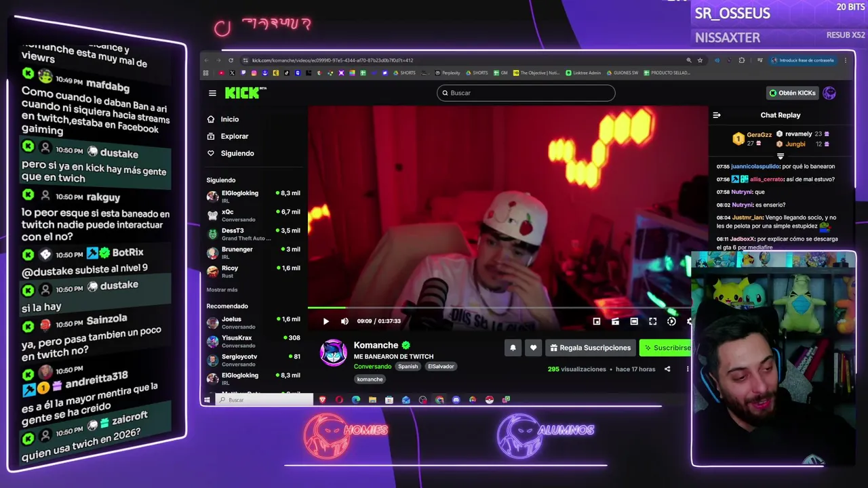Open File Explorer from the taskbar

pos(372,400)
